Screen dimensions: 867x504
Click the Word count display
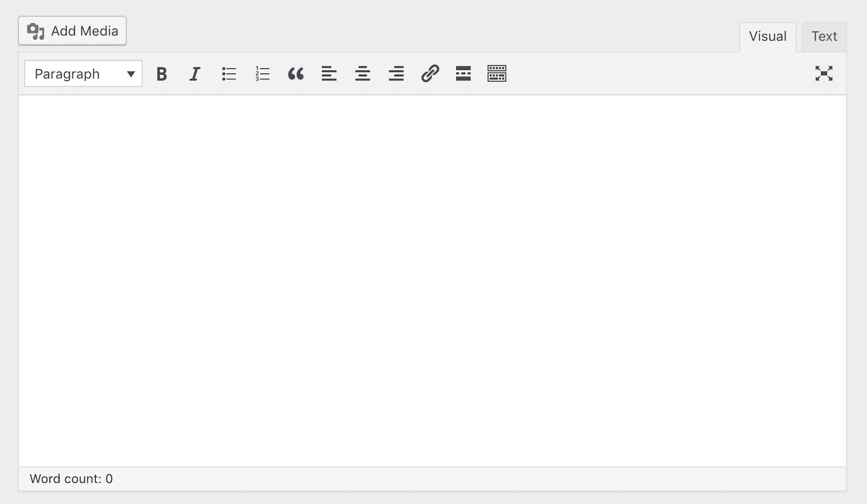tap(71, 479)
